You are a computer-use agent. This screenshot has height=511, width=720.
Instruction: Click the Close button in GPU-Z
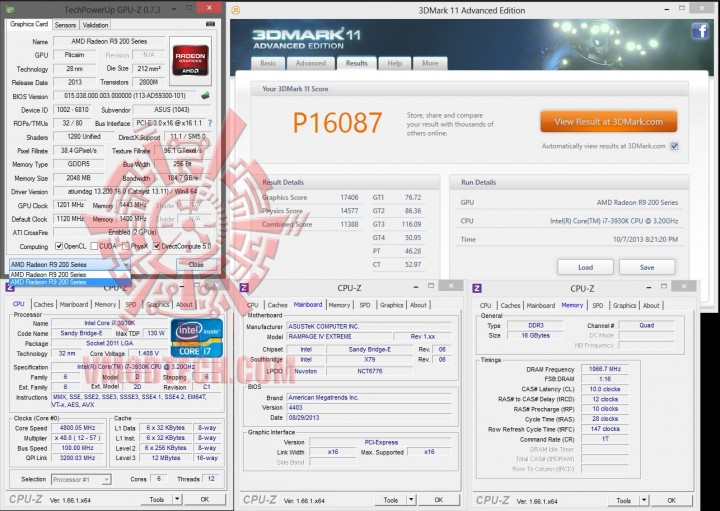pos(196,264)
